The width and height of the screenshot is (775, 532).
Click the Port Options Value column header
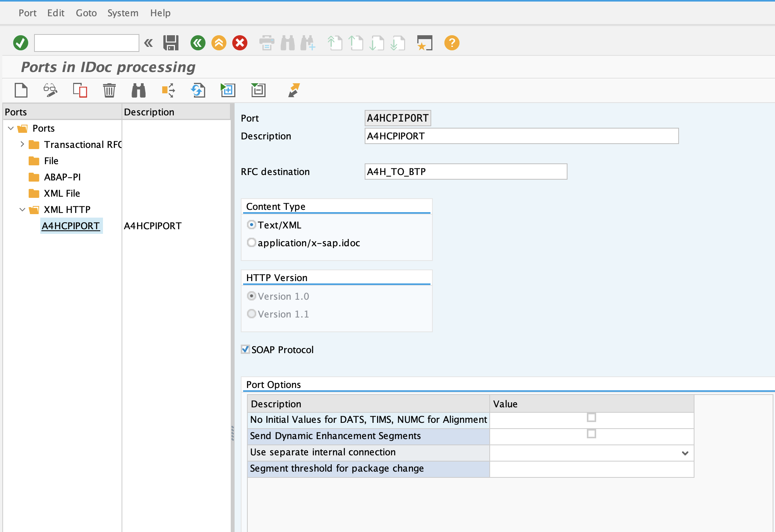pos(592,404)
